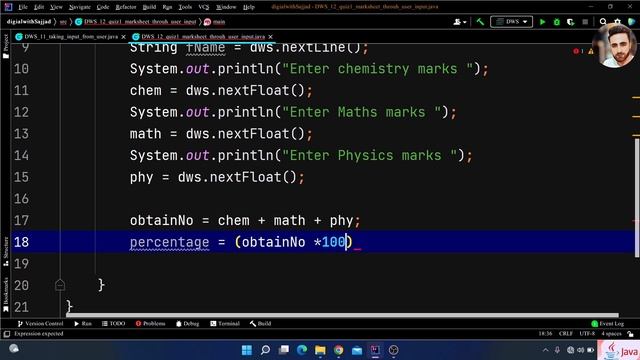640x360 pixels.
Task: Open the Navigate menu
Action: point(80,7)
